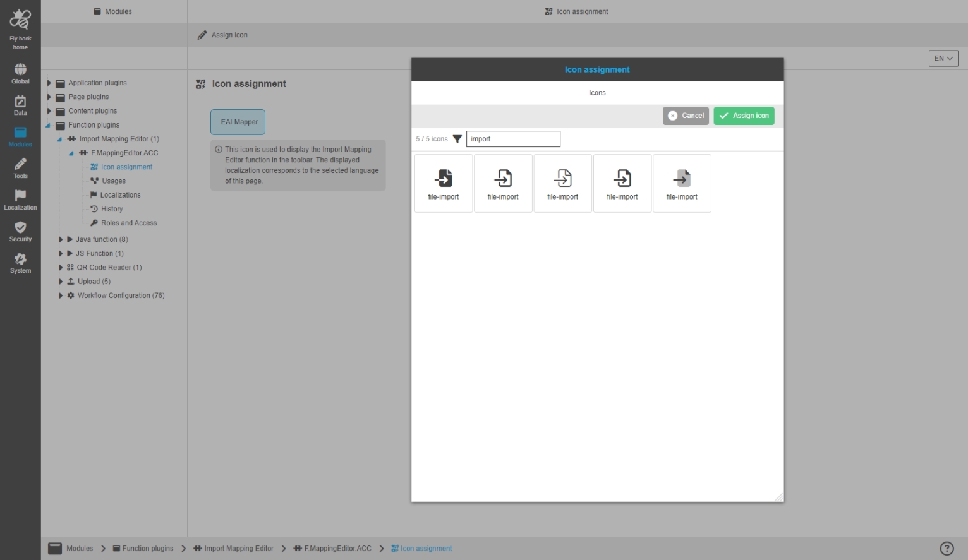Screen dimensions: 968x560
Task: Switch to the Modules top tab
Action: 113,11
